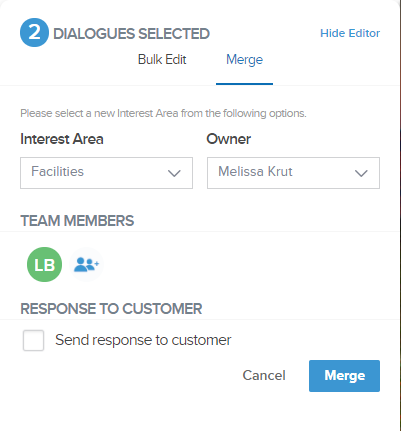Cancel the merge operation
The height and width of the screenshot is (431, 401).
point(264,375)
